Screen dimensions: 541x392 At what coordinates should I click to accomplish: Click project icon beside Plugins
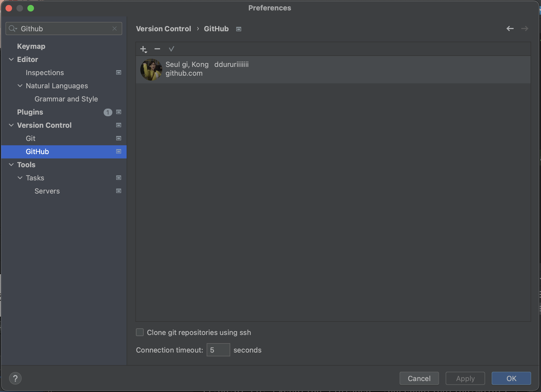tap(119, 112)
